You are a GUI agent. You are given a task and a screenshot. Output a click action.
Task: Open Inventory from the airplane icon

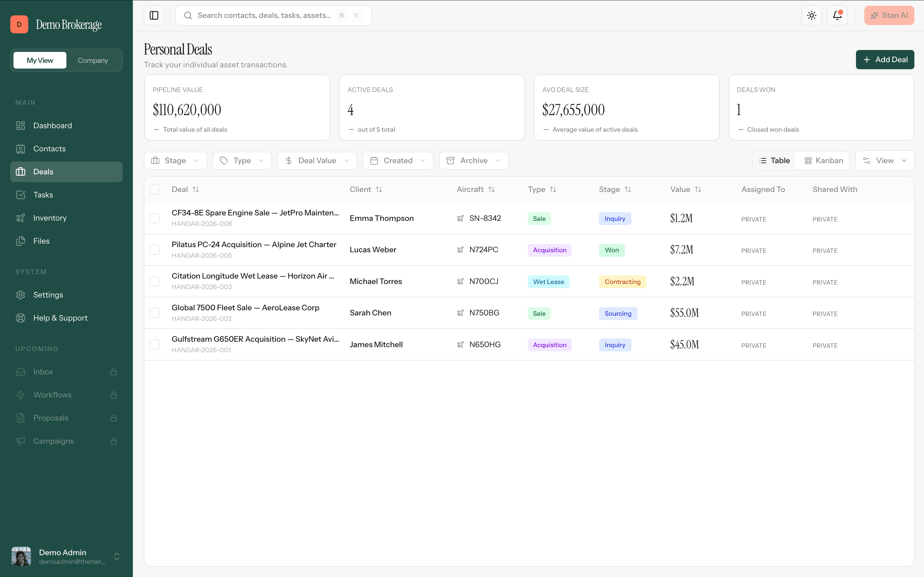point(21,218)
